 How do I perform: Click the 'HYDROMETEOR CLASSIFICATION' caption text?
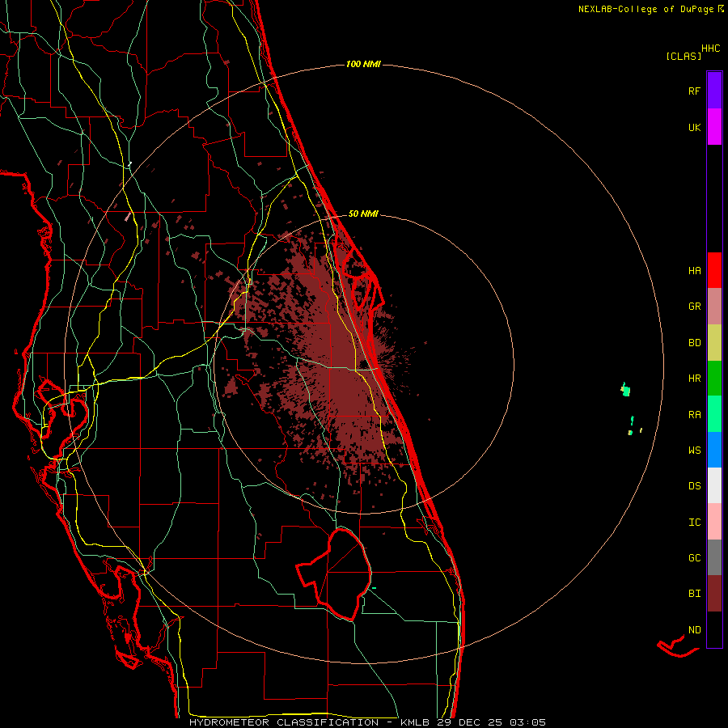tap(284, 722)
